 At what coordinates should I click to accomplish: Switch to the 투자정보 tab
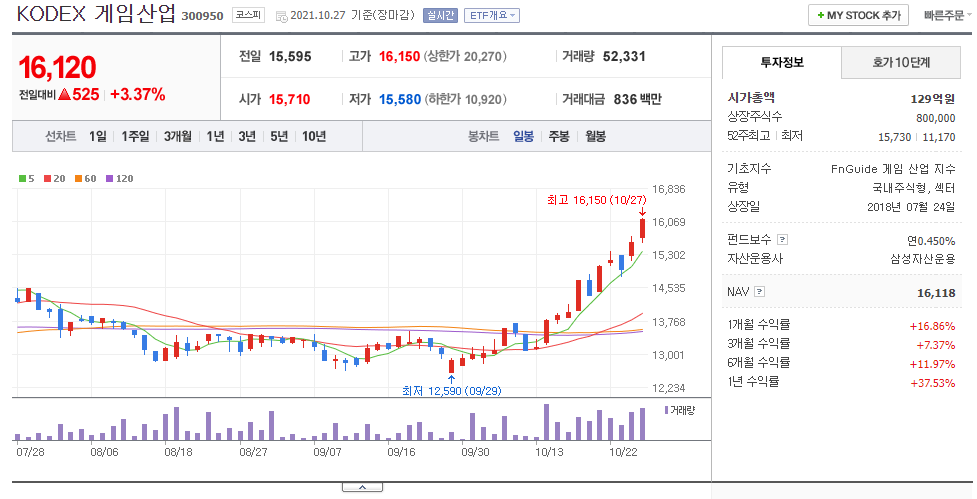pos(781,62)
